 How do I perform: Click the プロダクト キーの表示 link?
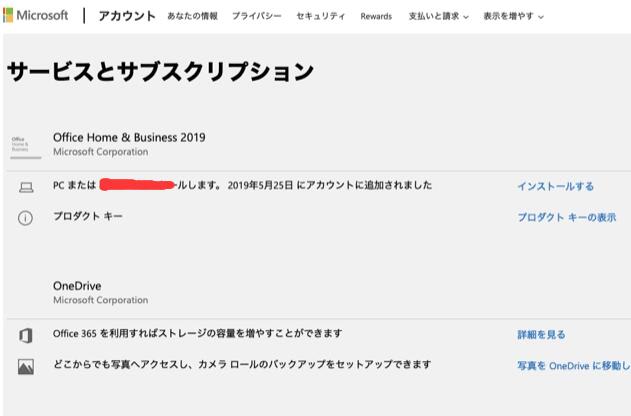(567, 217)
